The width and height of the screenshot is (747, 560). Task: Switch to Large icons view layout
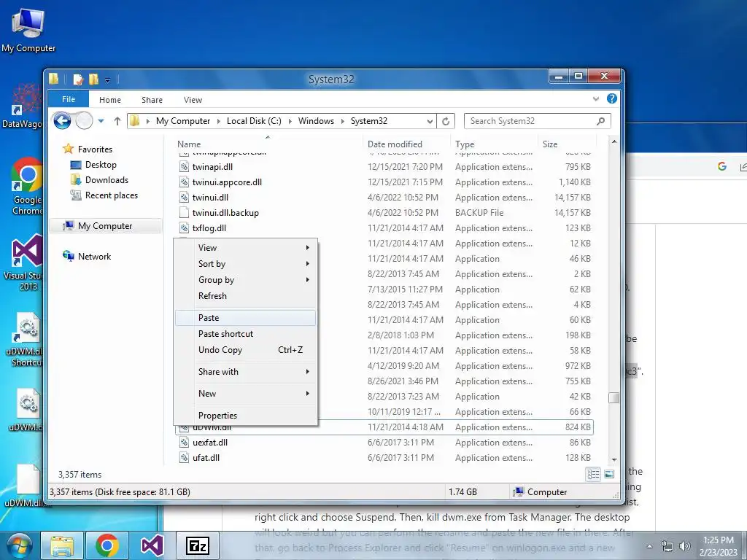[x=609, y=474]
